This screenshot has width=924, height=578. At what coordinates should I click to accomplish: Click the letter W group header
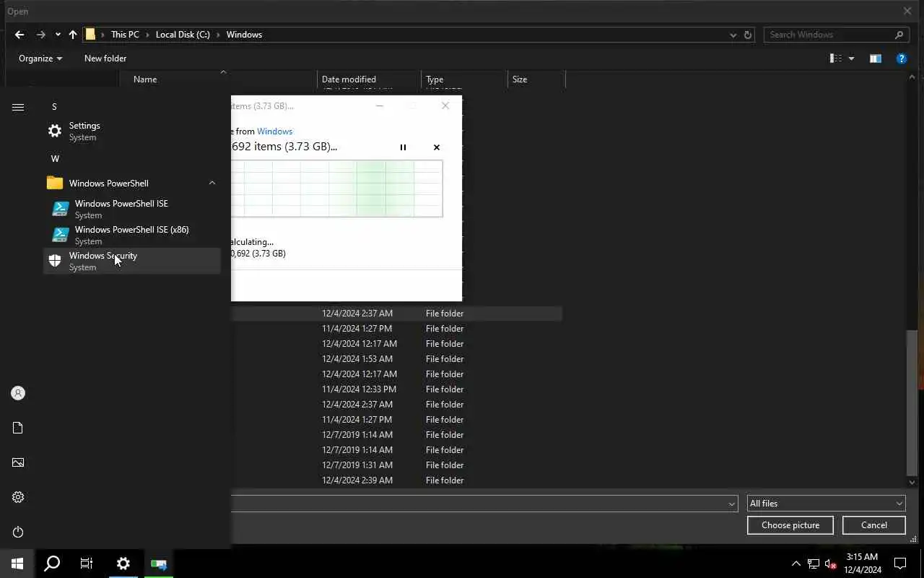tap(55, 158)
